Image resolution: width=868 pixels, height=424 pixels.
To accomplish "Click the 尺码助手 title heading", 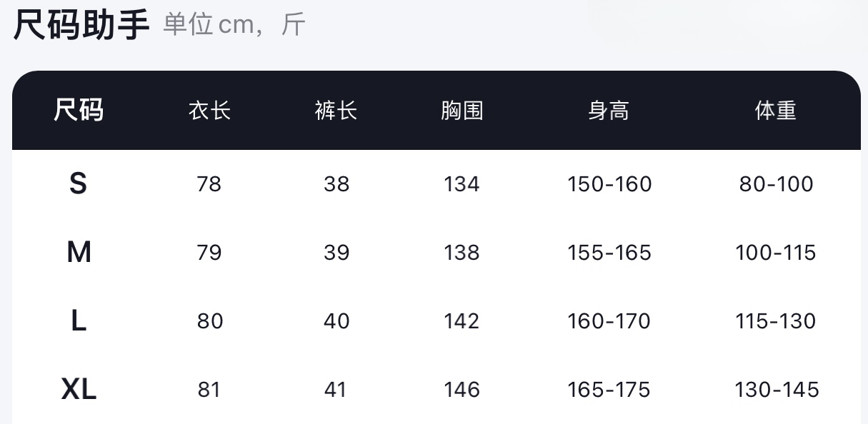I will click(81, 24).
